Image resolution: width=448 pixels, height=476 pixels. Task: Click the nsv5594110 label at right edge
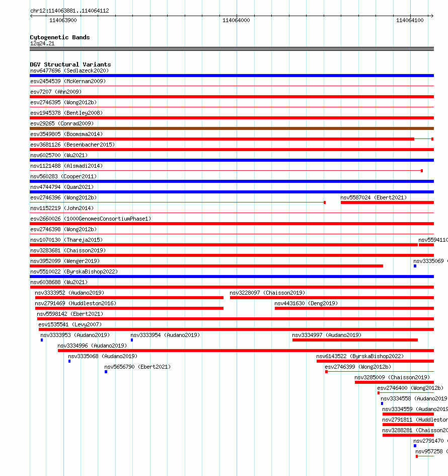tap(433, 240)
